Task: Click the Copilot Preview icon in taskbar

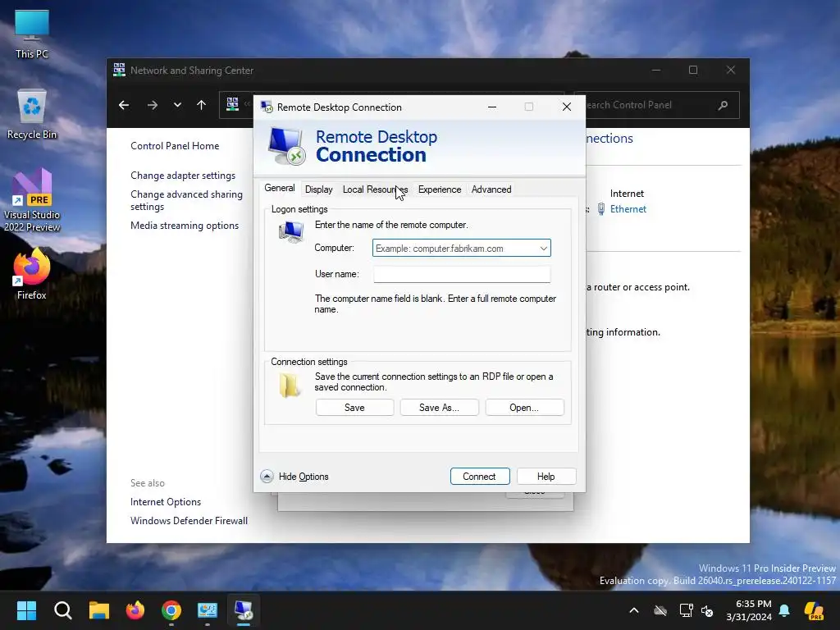Action: pyautogui.click(x=814, y=610)
